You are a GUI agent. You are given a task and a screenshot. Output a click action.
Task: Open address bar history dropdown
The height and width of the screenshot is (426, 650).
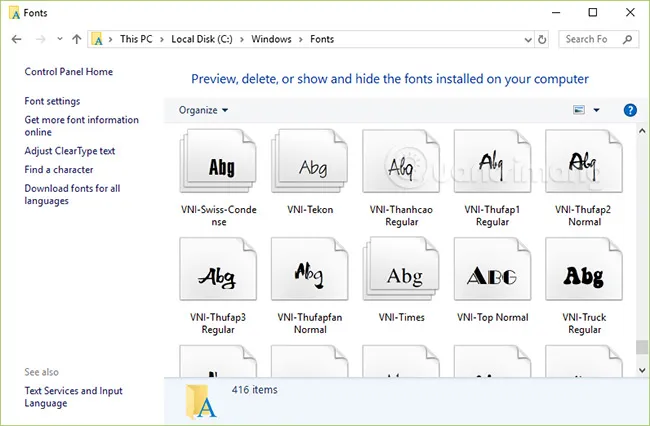pyautogui.click(x=528, y=40)
